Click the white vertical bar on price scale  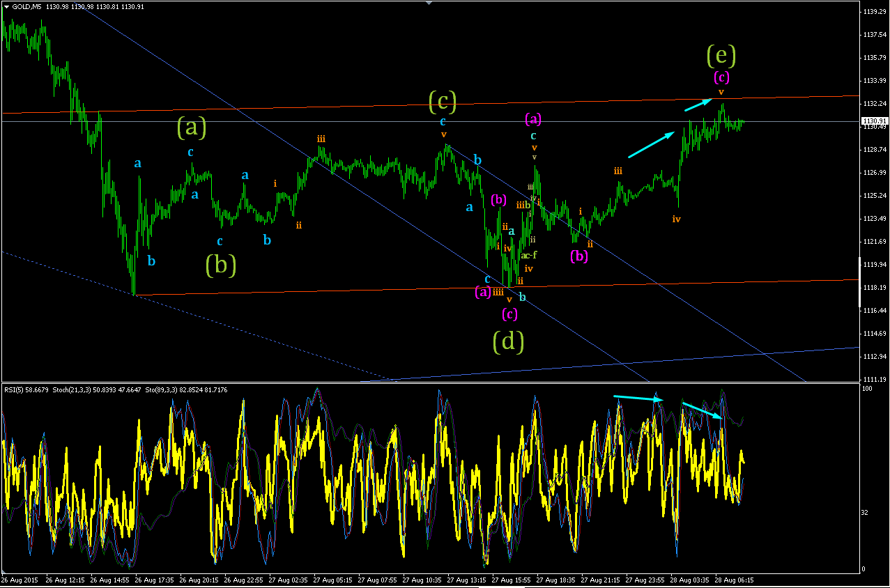860,281
